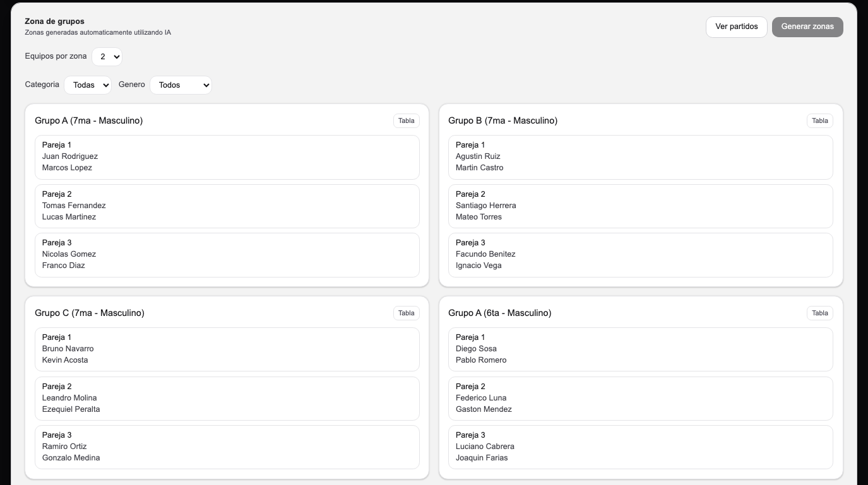Open the 'Genero' dropdown showing Todos

[x=181, y=85]
